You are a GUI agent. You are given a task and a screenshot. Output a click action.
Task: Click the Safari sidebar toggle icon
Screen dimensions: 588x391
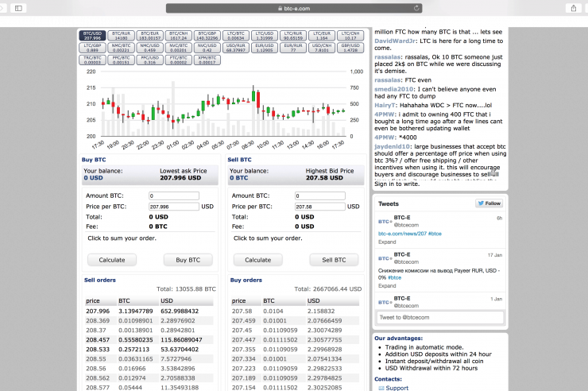point(18,8)
